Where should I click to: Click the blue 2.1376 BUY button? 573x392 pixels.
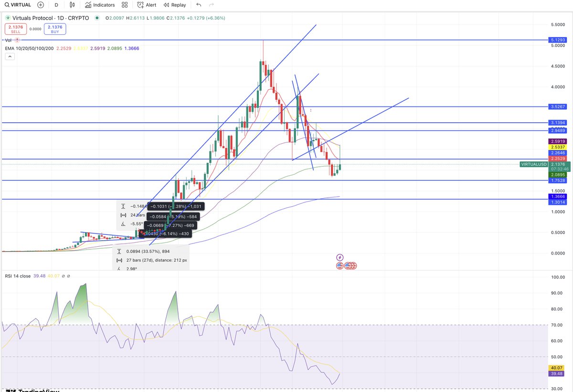55,29
